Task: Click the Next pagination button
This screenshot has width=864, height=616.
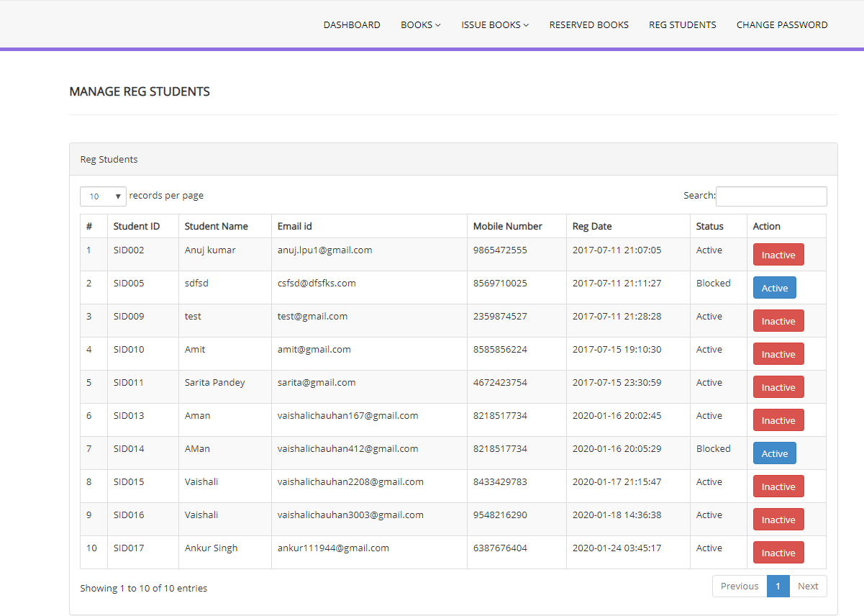Action: pos(808,586)
